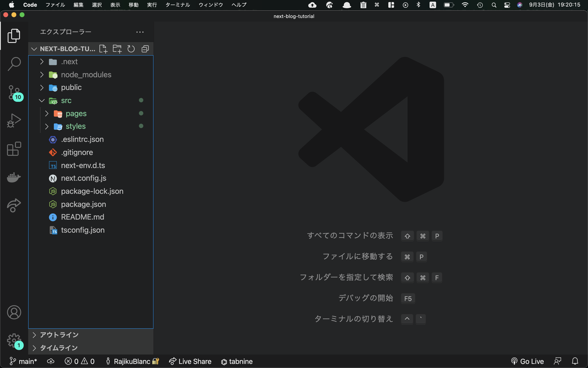Open Spotlight search in menu bar
Viewport: 588px width, 368px height.
pos(494,5)
